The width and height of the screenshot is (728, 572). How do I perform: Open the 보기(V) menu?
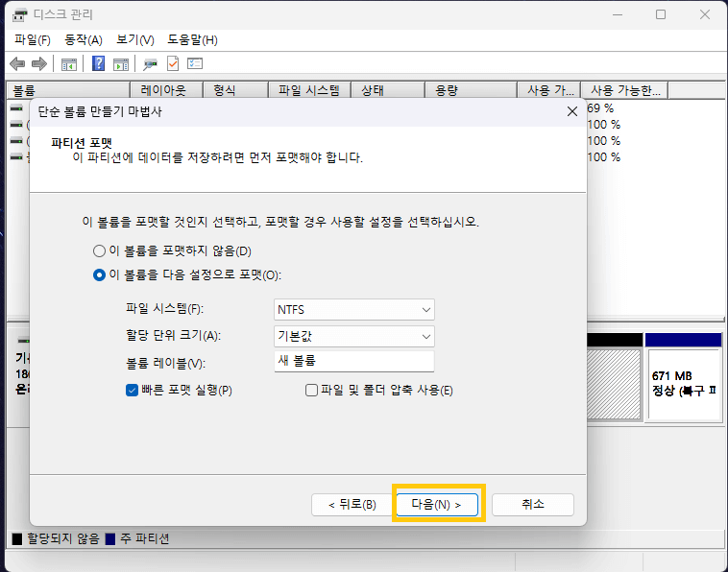pos(135,40)
